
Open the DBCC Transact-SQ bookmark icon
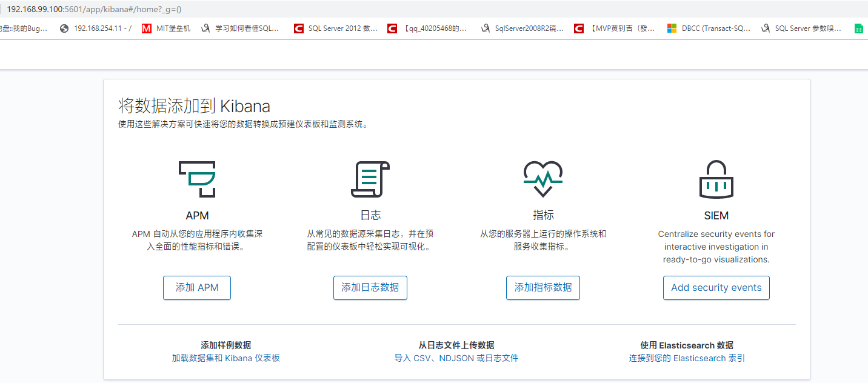pyautogui.click(x=671, y=28)
